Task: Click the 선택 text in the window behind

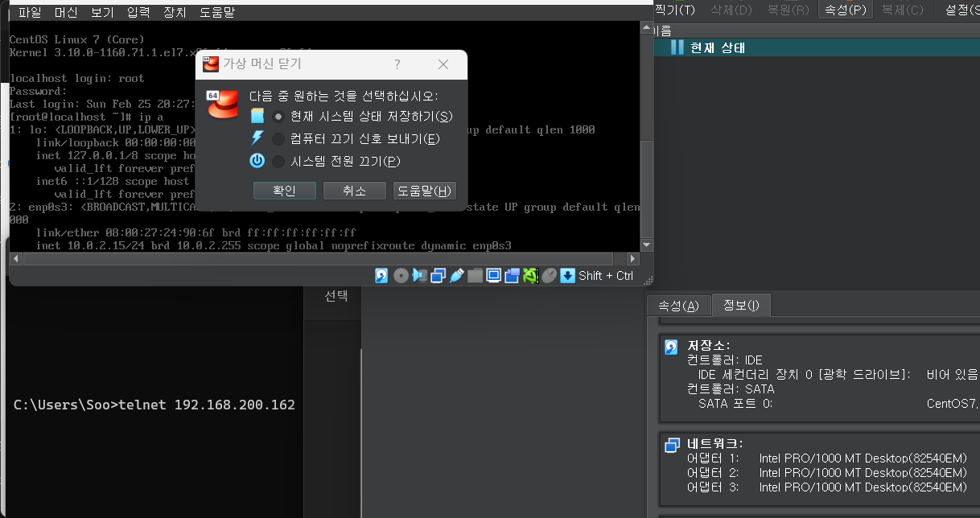Action: click(x=336, y=295)
